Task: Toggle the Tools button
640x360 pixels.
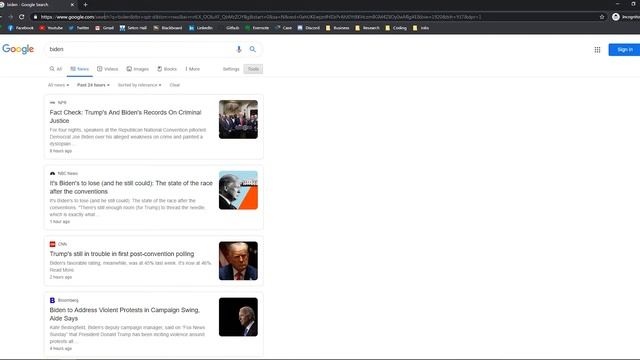Action: 253,69
